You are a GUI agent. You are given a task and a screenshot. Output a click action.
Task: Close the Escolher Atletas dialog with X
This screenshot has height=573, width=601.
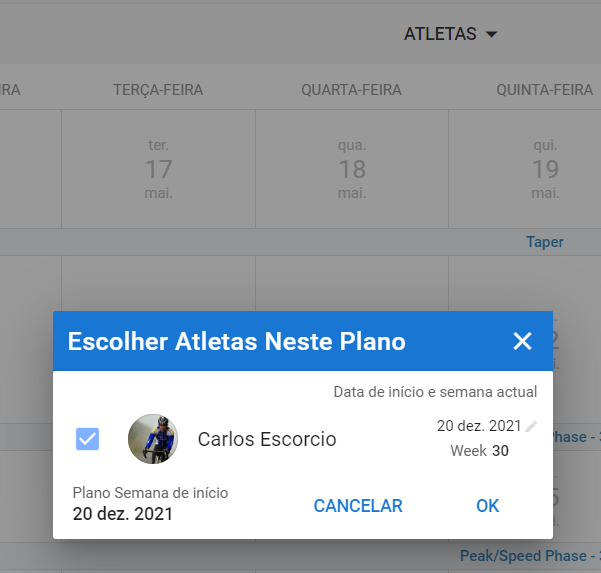(522, 341)
